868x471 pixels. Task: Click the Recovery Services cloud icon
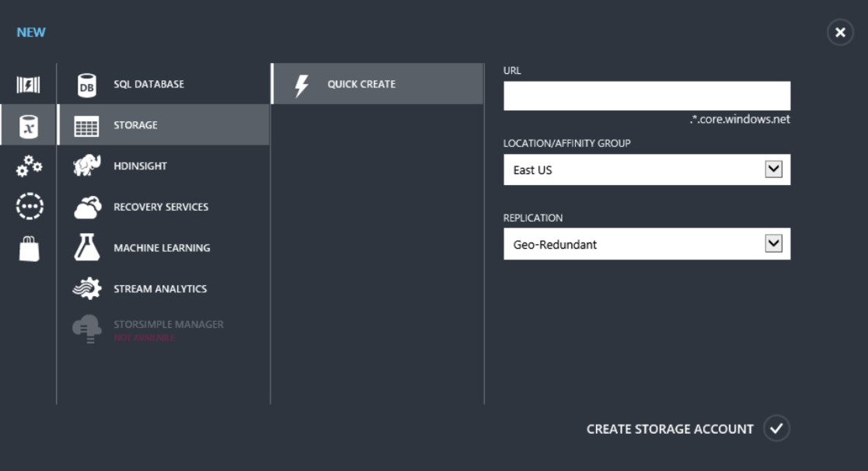(88, 207)
